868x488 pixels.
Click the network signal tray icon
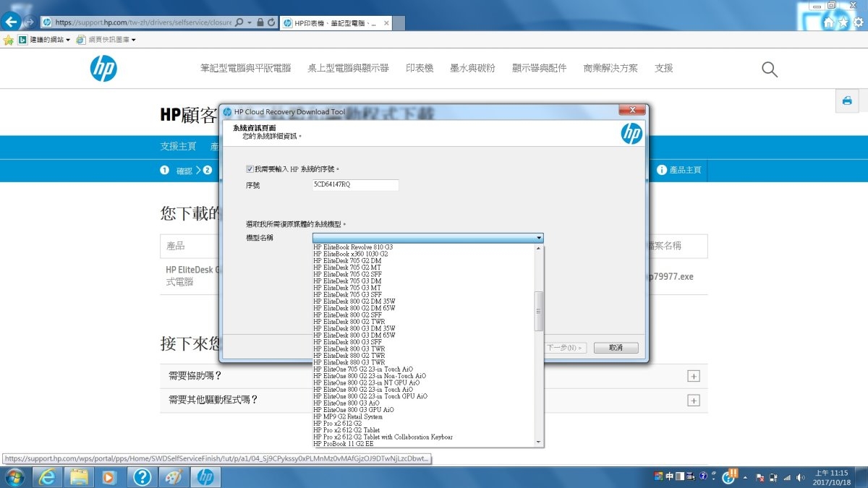pos(787,478)
